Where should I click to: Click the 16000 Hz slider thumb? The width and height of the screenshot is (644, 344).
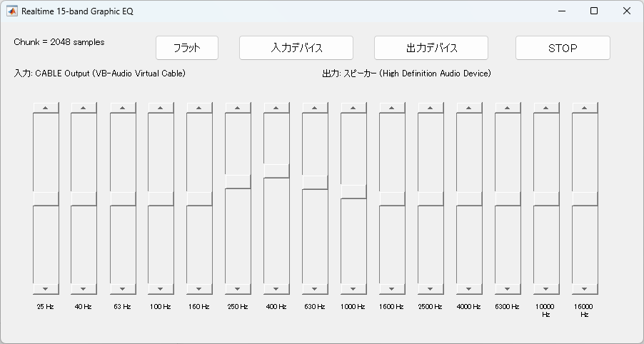pos(585,198)
